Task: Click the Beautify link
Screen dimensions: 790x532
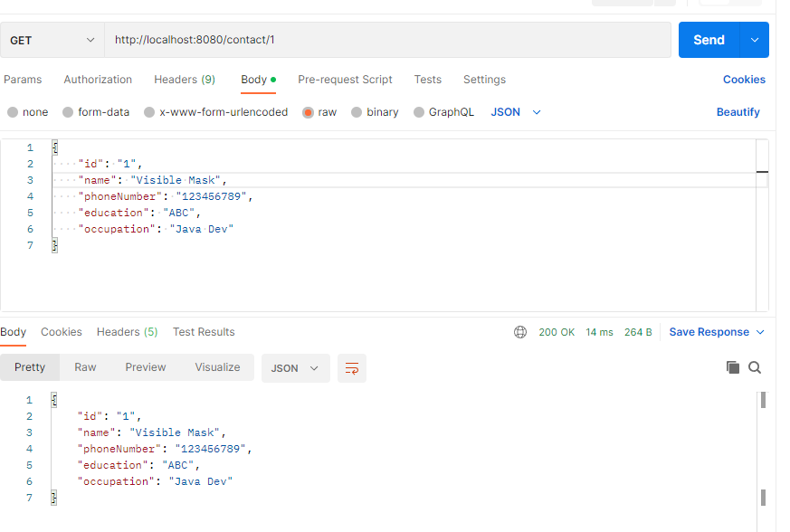Action: pyautogui.click(x=738, y=112)
